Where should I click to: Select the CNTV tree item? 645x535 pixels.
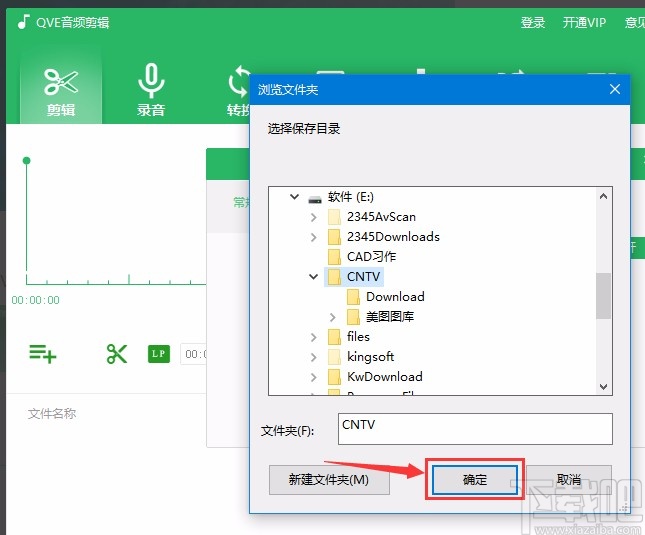363,277
